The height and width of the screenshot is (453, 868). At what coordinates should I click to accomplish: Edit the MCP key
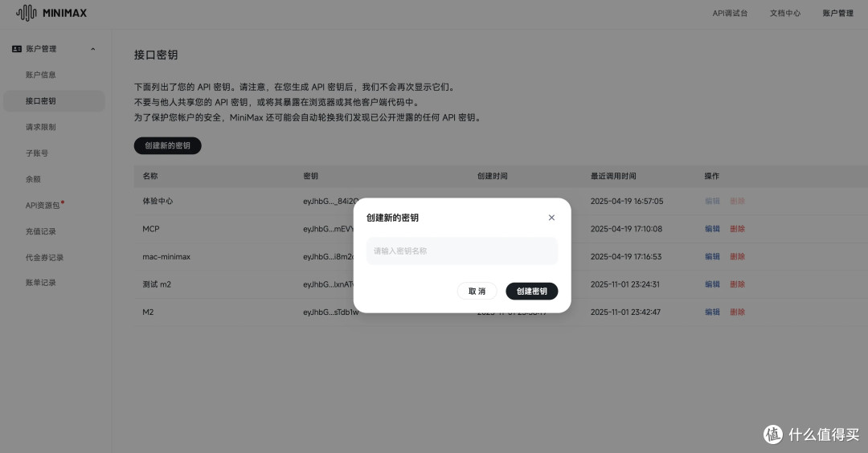pos(712,228)
